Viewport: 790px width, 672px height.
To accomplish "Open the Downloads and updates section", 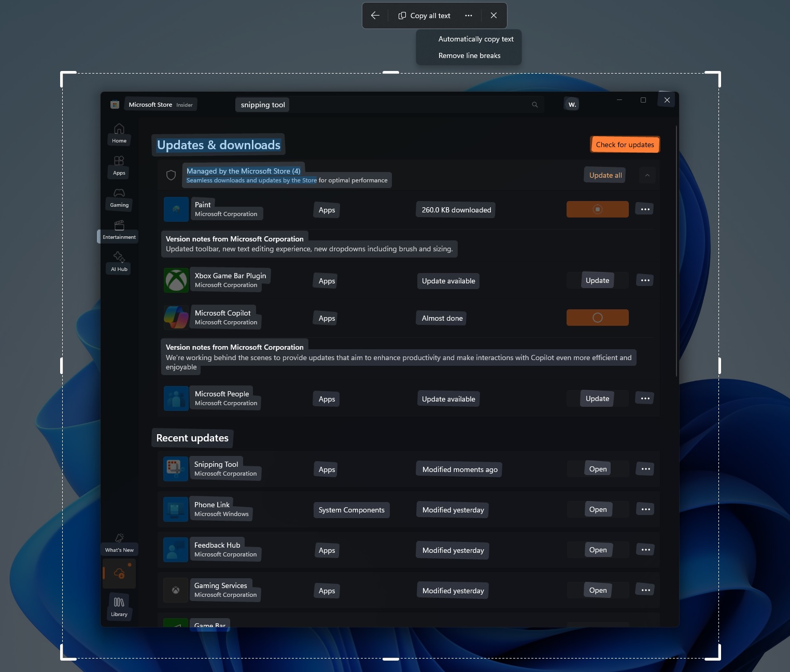I will coord(119,573).
